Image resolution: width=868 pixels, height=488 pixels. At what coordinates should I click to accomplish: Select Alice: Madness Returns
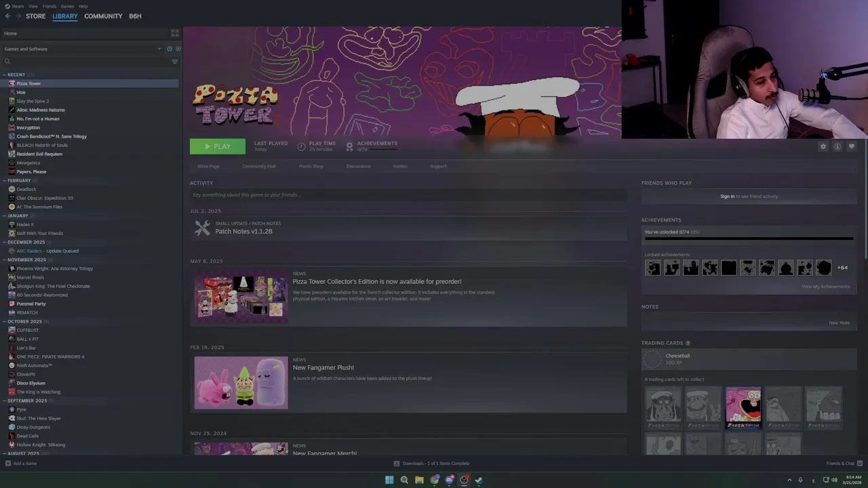tap(41, 110)
